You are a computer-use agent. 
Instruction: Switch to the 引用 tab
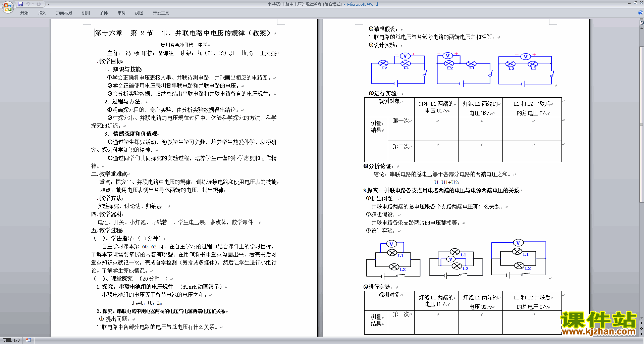click(x=86, y=13)
